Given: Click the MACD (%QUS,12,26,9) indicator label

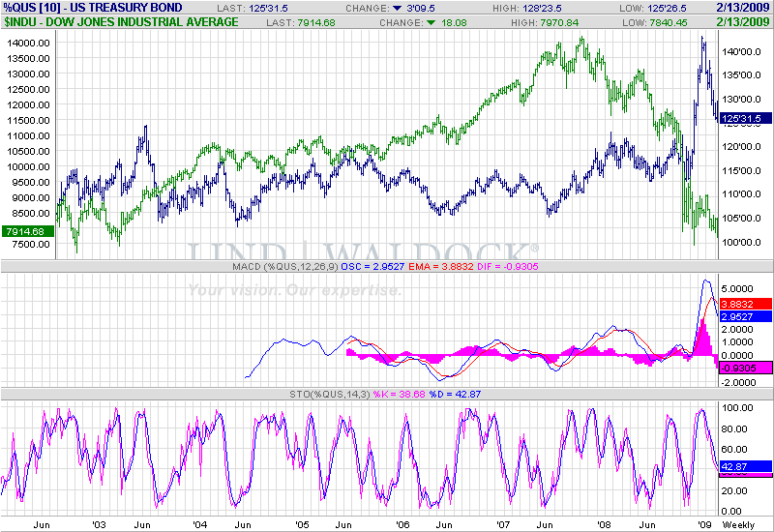Looking at the screenshot, I should (x=285, y=267).
